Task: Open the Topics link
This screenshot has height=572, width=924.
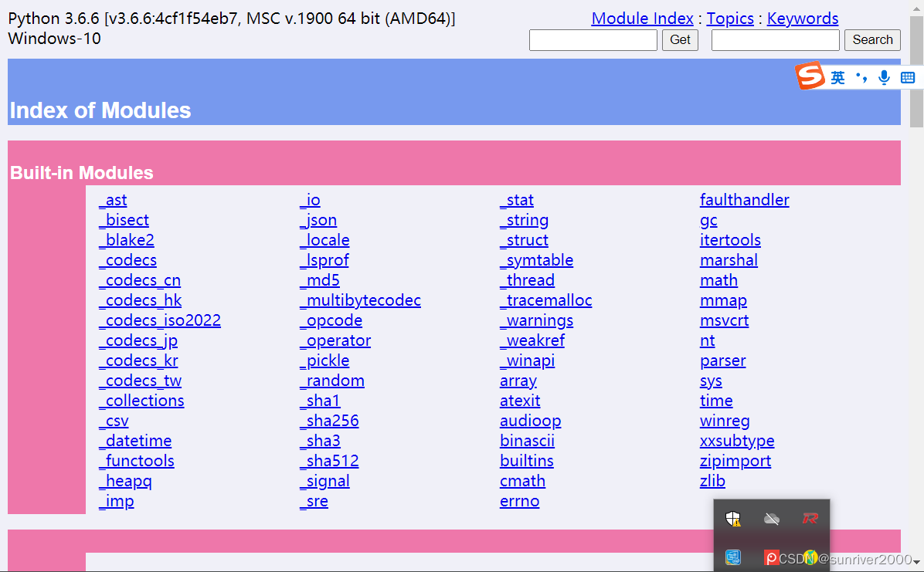Action: click(x=730, y=19)
